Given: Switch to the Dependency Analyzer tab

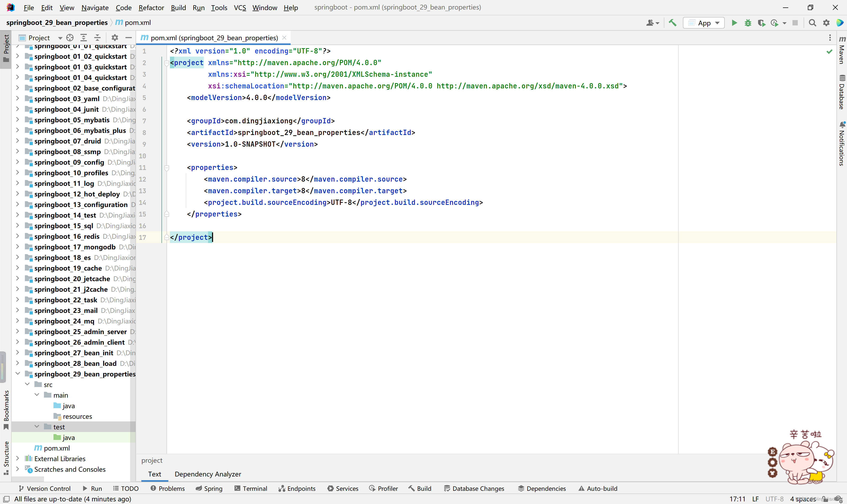Looking at the screenshot, I should pos(208,474).
